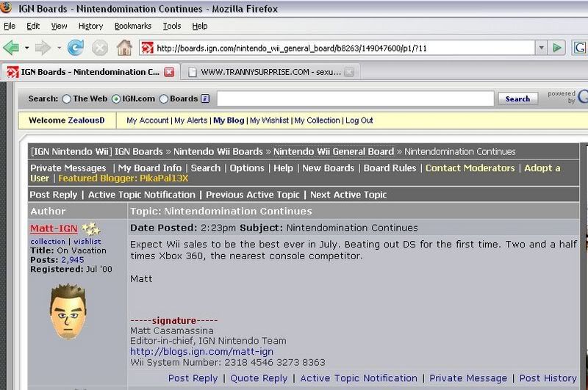
Task: Click Contact Moderators link
Action: (470, 168)
